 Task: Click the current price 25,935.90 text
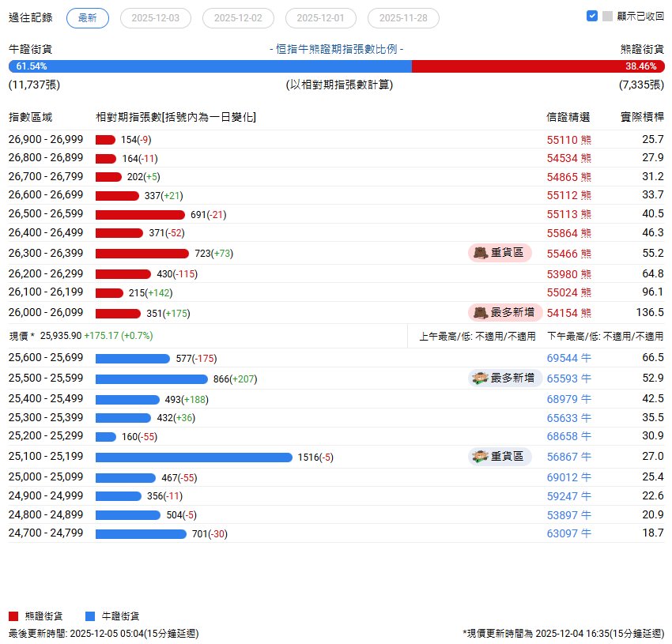point(60,336)
